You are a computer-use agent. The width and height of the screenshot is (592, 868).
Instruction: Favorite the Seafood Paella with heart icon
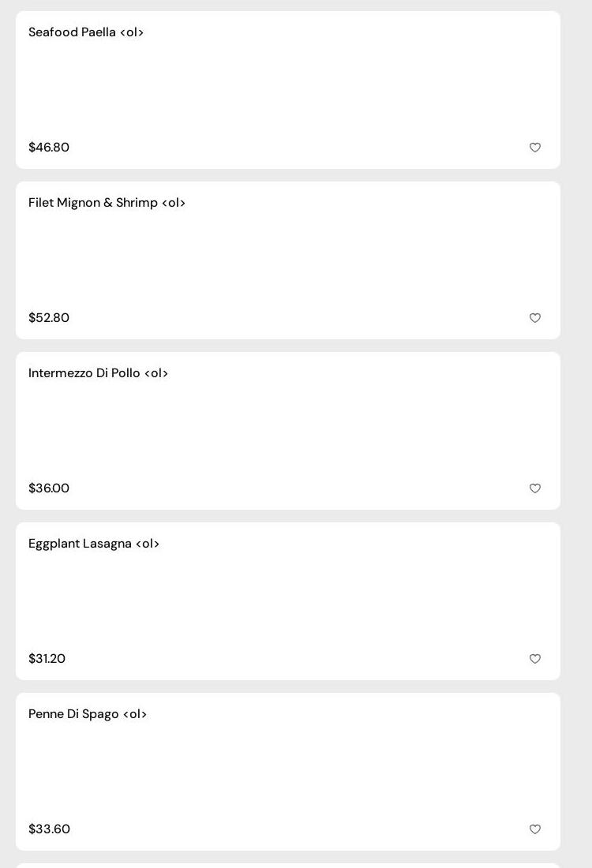tap(535, 148)
